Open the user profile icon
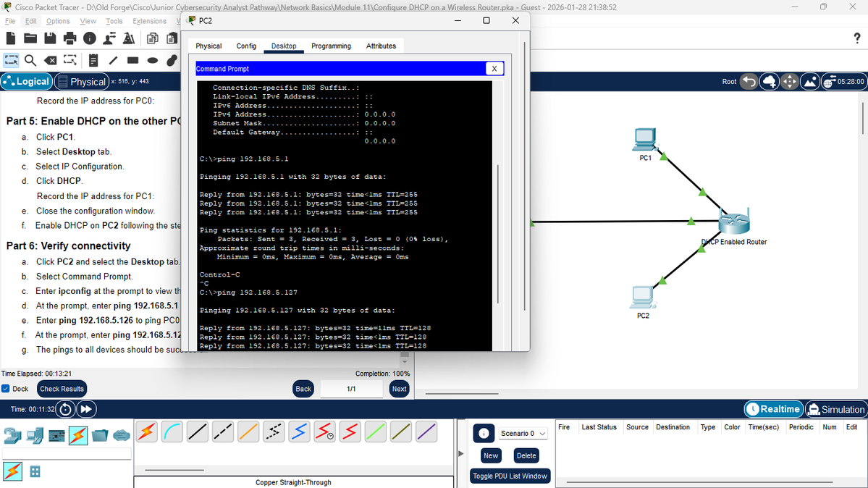 [x=109, y=38]
